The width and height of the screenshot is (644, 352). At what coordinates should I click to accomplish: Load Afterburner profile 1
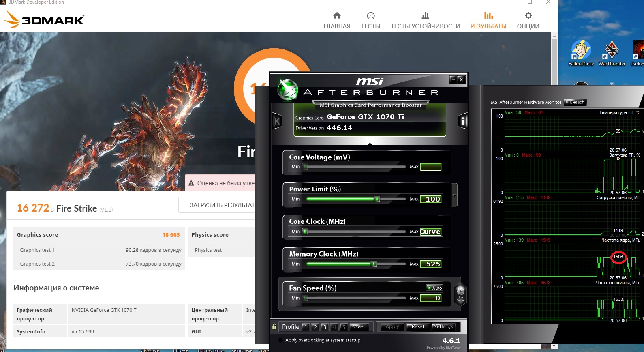306,327
